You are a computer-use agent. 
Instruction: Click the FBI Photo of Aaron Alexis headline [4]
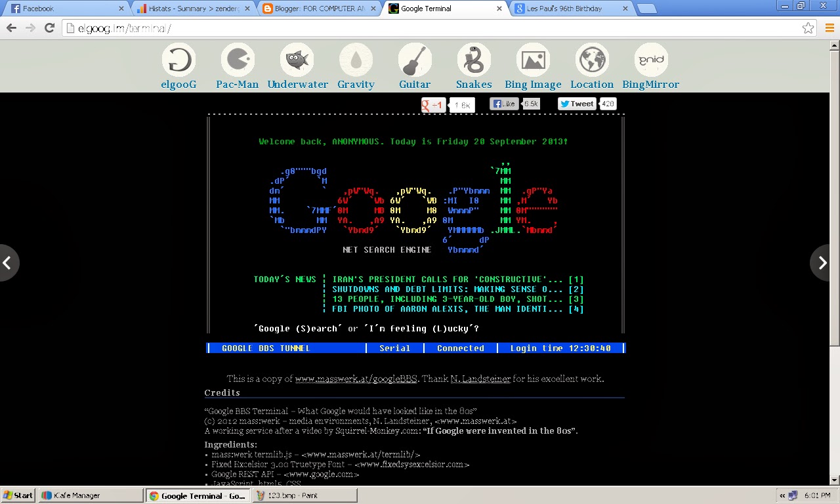click(x=458, y=309)
